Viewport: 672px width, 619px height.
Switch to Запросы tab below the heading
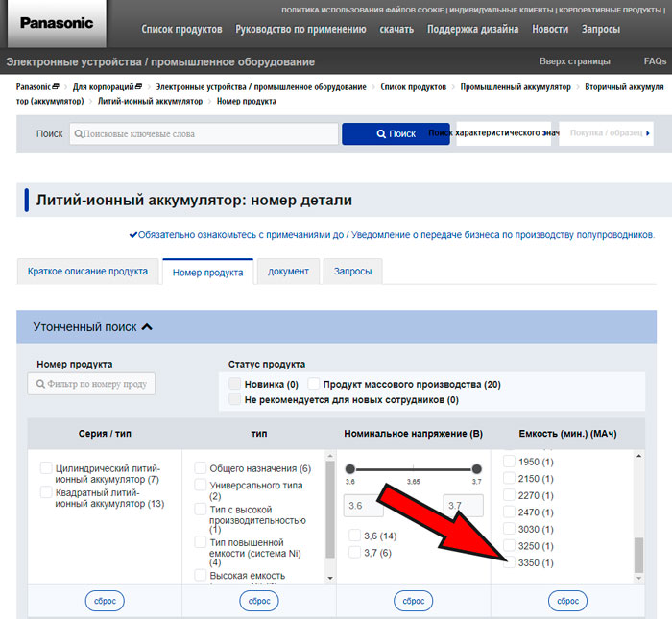352,272
